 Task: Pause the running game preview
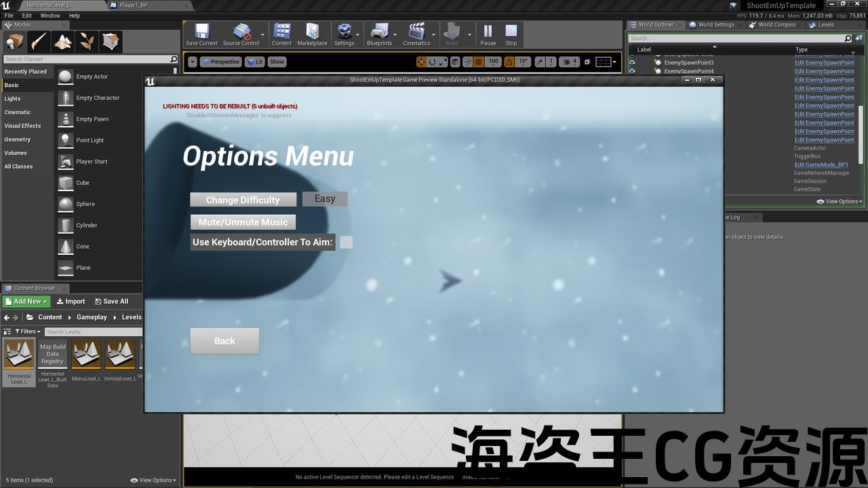point(488,34)
